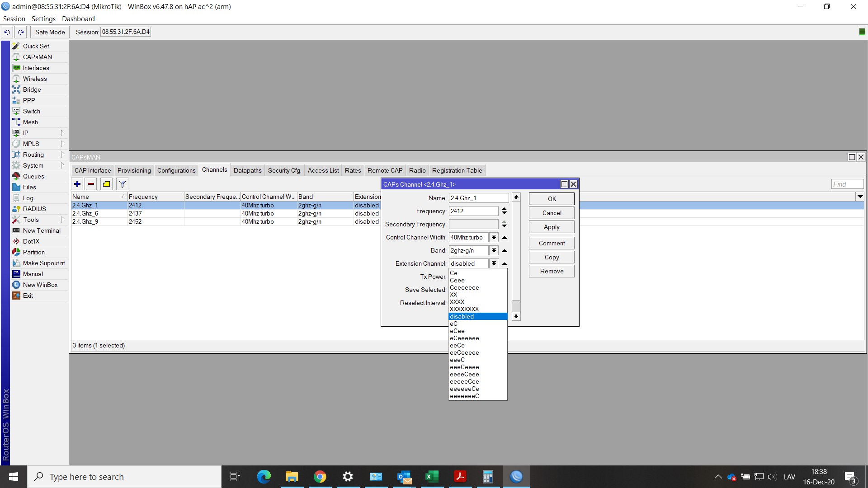Open Band dropdown arrow
The width and height of the screenshot is (868, 488).
(x=494, y=250)
